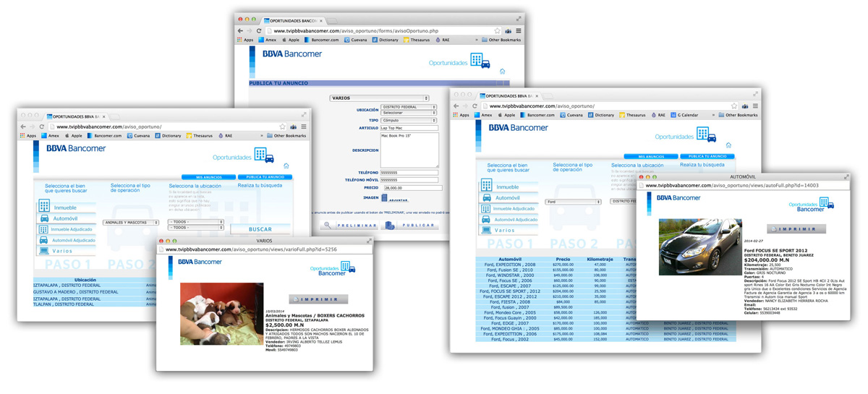
Task: Click IMPRIMIR in the VARIOS popup
Action: pyautogui.click(x=318, y=299)
